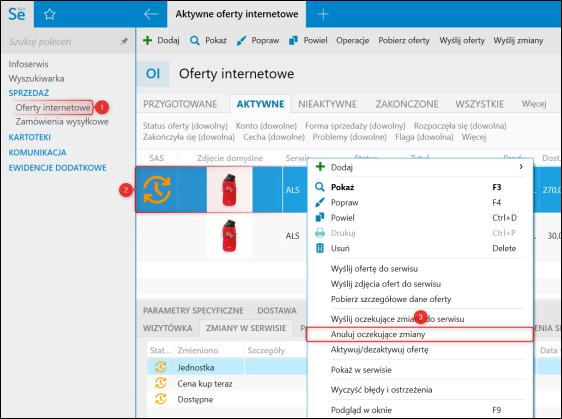Open the Status oferty (dowolny) filter

click(x=185, y=126)
